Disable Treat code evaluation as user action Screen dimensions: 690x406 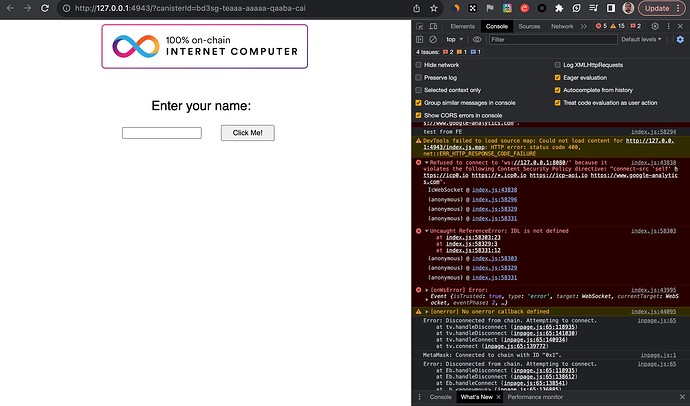[558, 103]
